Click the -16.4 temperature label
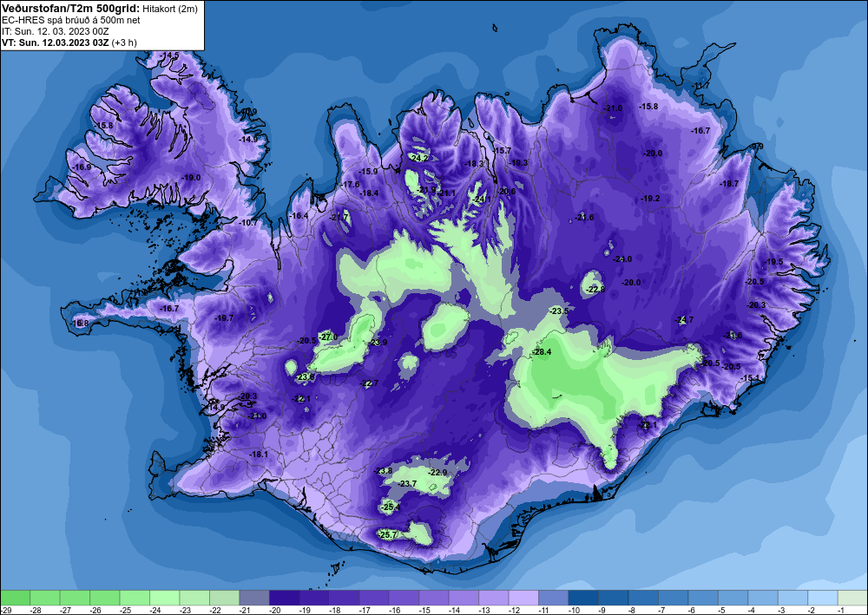This screenshot has width=868, height=615. pos(299,216)
